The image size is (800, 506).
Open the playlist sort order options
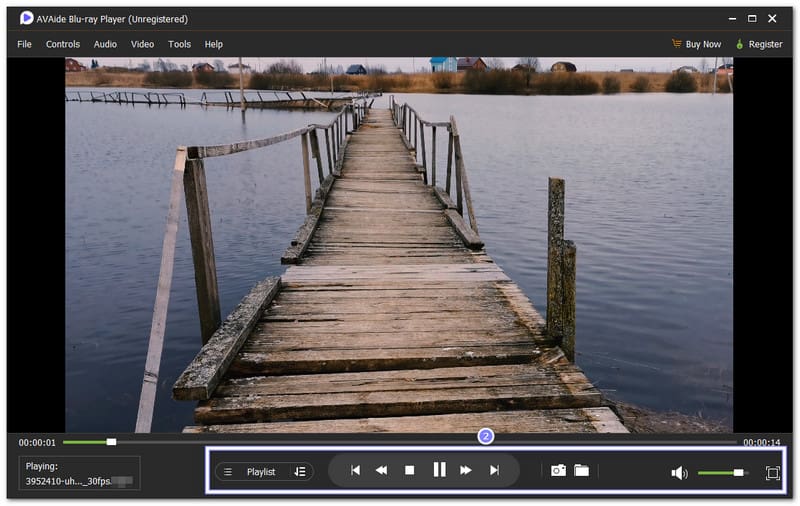[x=300, y=472]
